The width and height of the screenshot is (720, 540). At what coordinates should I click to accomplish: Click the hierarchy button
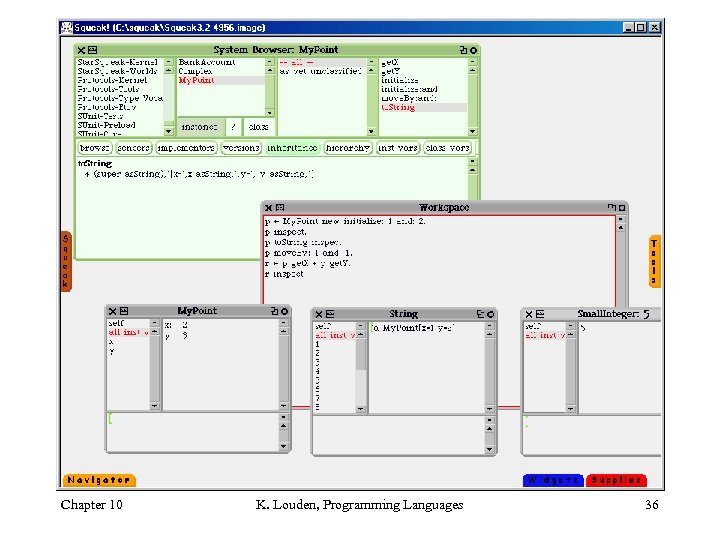tap(348, 148)
